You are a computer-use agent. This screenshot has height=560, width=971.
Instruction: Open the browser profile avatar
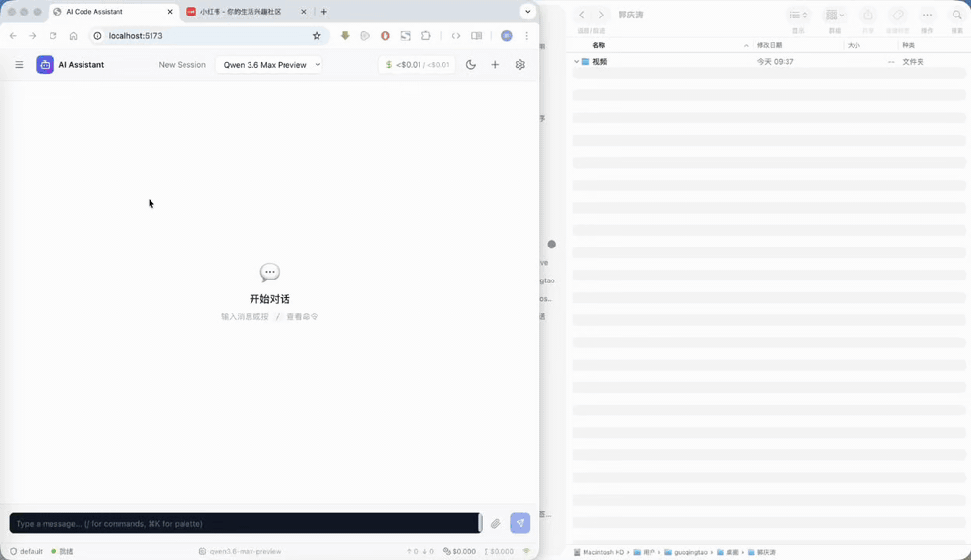507,36
